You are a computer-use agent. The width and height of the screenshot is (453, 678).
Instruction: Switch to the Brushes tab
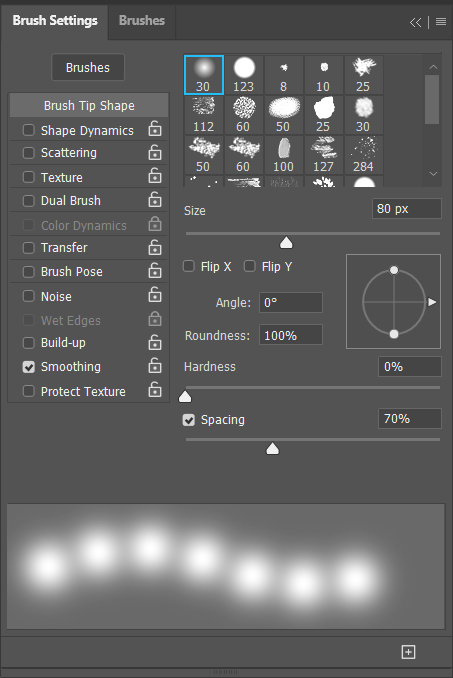(142, 20)
